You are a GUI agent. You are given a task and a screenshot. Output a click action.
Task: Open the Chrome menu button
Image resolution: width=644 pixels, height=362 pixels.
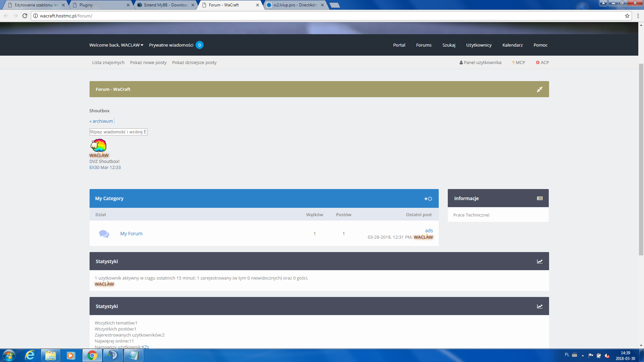[638, 16]
